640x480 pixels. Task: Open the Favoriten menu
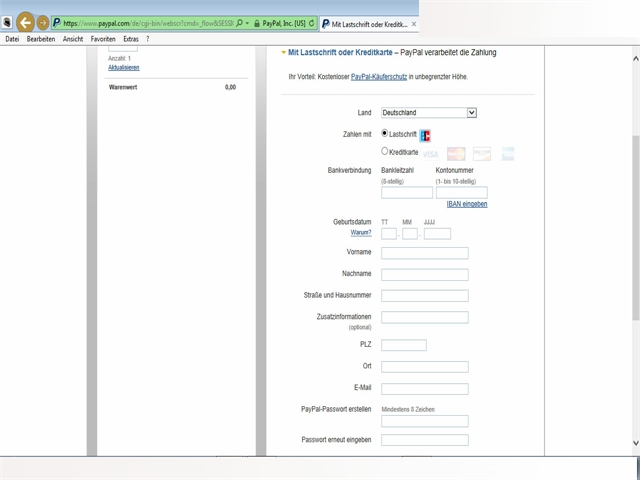click(103, 39)
